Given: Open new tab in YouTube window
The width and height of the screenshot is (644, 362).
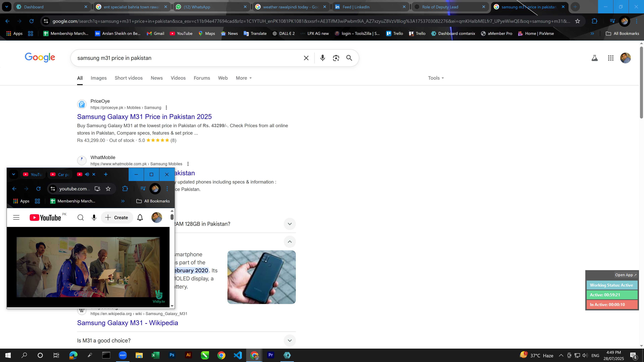Looking at the screenshot, I should tap(106, 174).
